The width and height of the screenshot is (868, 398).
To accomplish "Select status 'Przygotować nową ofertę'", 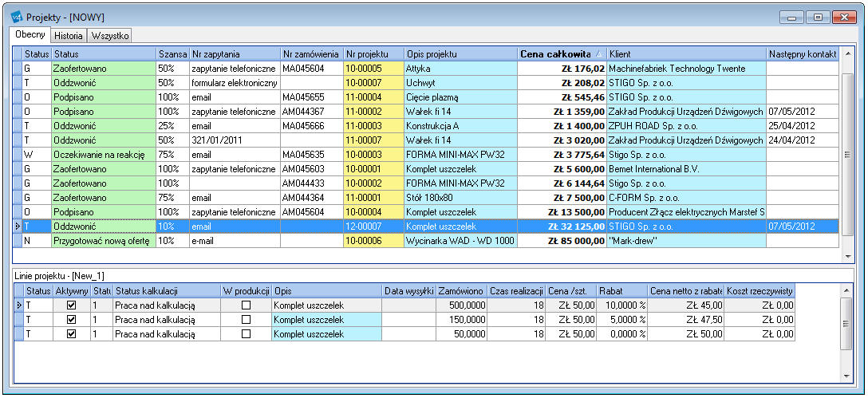I will pos(104,241).
